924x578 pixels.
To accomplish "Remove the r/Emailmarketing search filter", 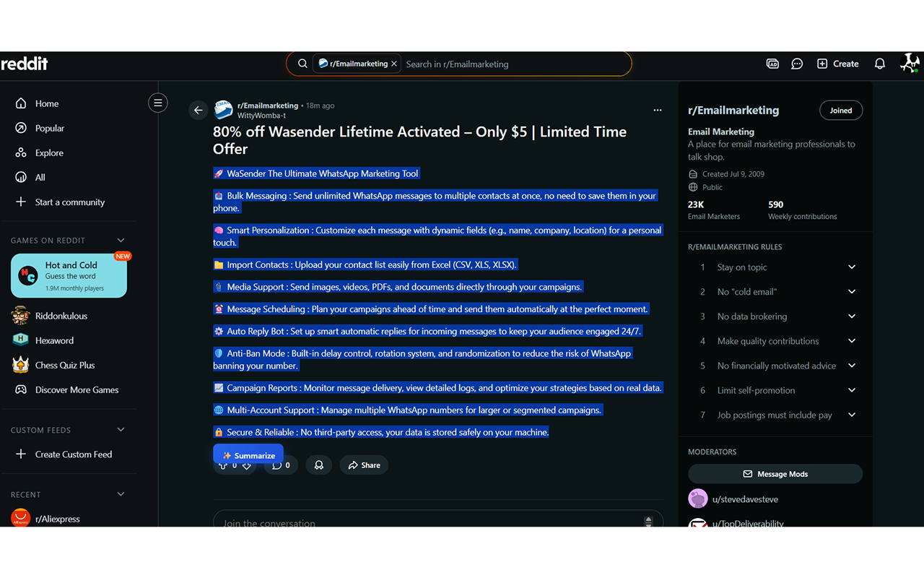I will (x=394, y=64).
